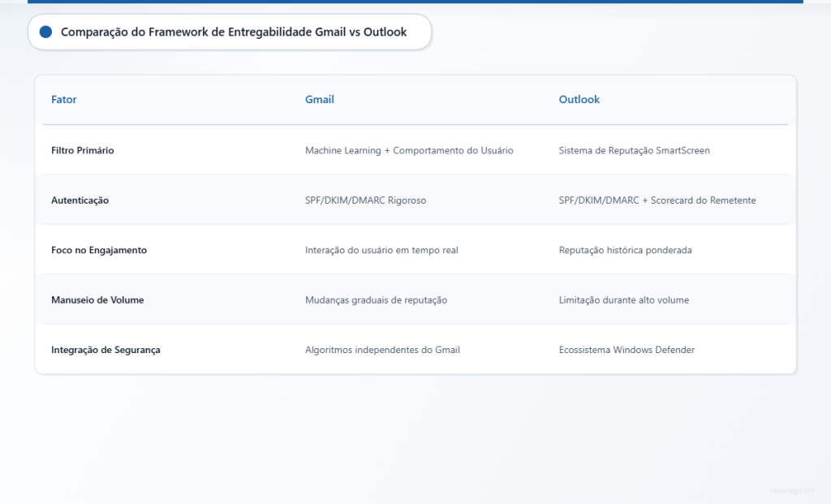Select the Manuseio de Volume row label
This screenshot has width=831, height=504.
97,299
